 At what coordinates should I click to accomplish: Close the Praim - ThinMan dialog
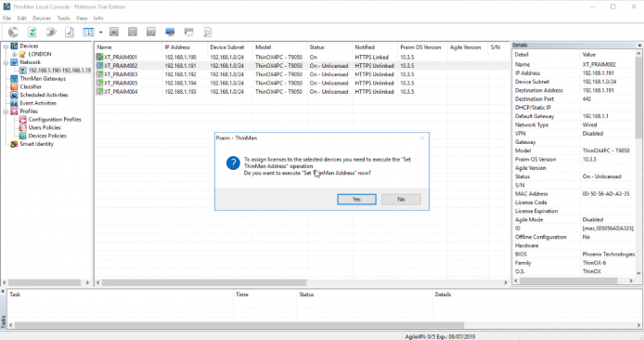tap(422, 138)
